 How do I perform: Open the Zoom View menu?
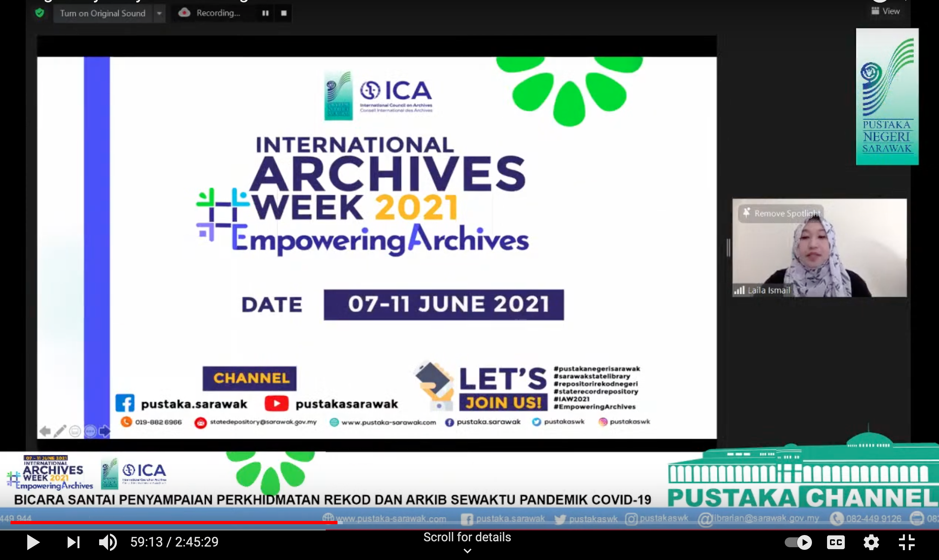click(x=886, y=11)
